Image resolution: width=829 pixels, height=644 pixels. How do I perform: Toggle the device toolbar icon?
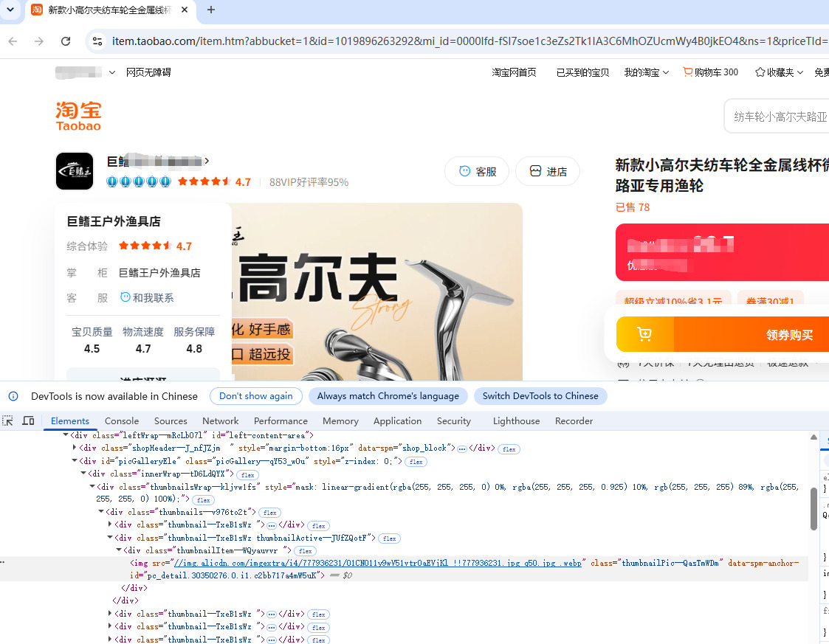pyautogui.click(x=29, y=421)
